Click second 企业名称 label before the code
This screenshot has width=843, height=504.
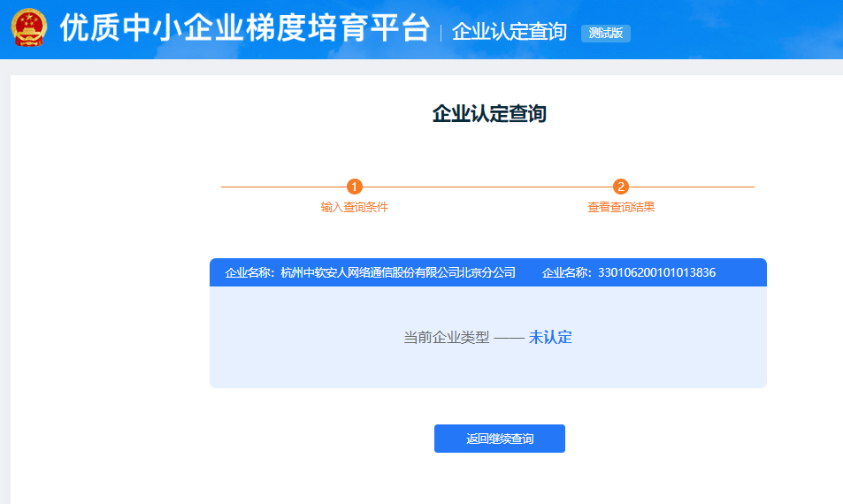point(567,272)
